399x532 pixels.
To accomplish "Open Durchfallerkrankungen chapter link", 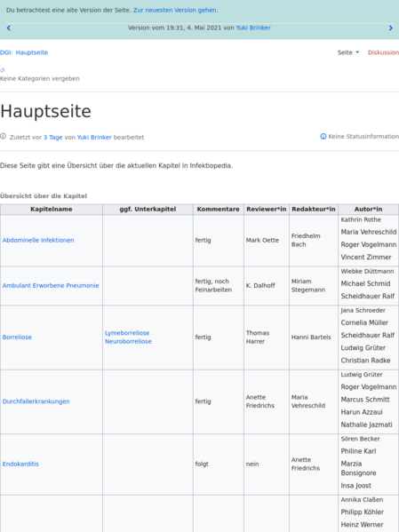I will click(36, 401).
